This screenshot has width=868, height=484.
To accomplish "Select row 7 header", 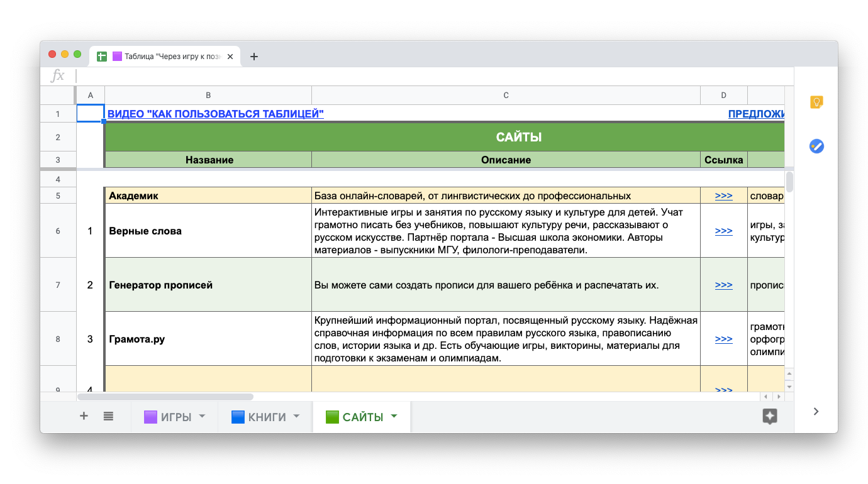I will (x=58, y=285).
